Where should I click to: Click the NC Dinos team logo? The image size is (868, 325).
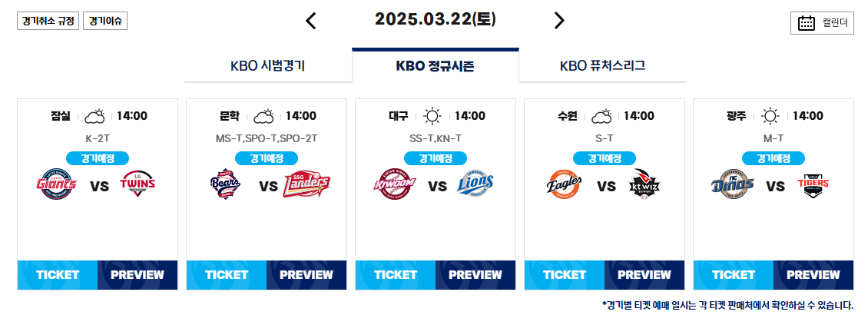coord(733,184)
